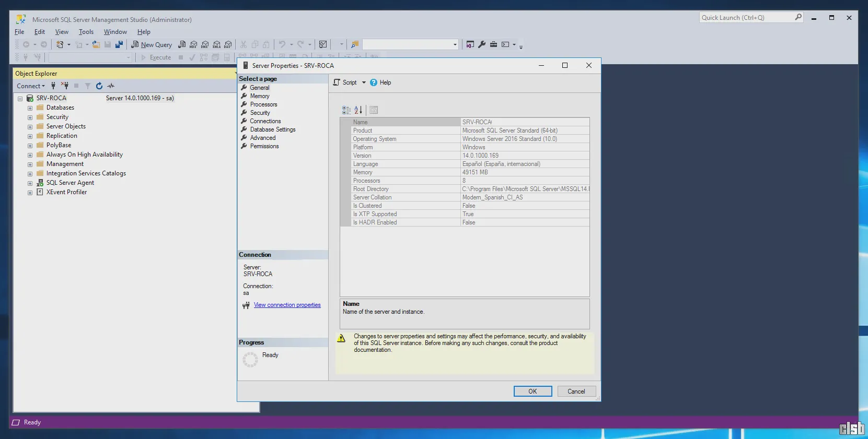Image resolution: width=868 pixels, height=439 pixels.
Task: Select XEvent Profiler in the tree
Action: click(66, 192)
